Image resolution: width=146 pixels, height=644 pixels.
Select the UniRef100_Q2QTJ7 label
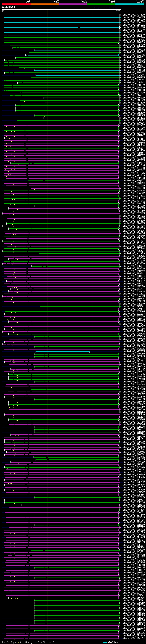click(134, 570)
